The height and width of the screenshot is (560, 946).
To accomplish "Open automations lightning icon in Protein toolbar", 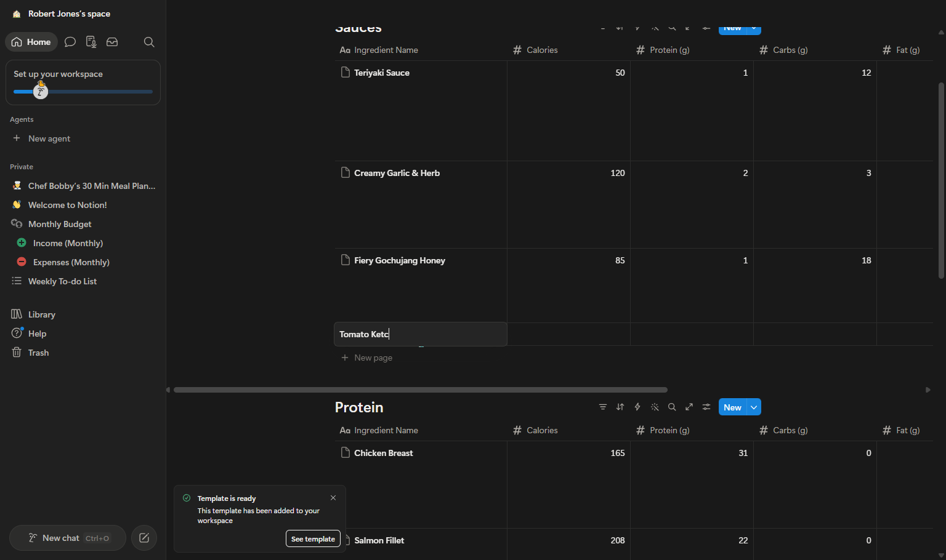I will [637, 407].
